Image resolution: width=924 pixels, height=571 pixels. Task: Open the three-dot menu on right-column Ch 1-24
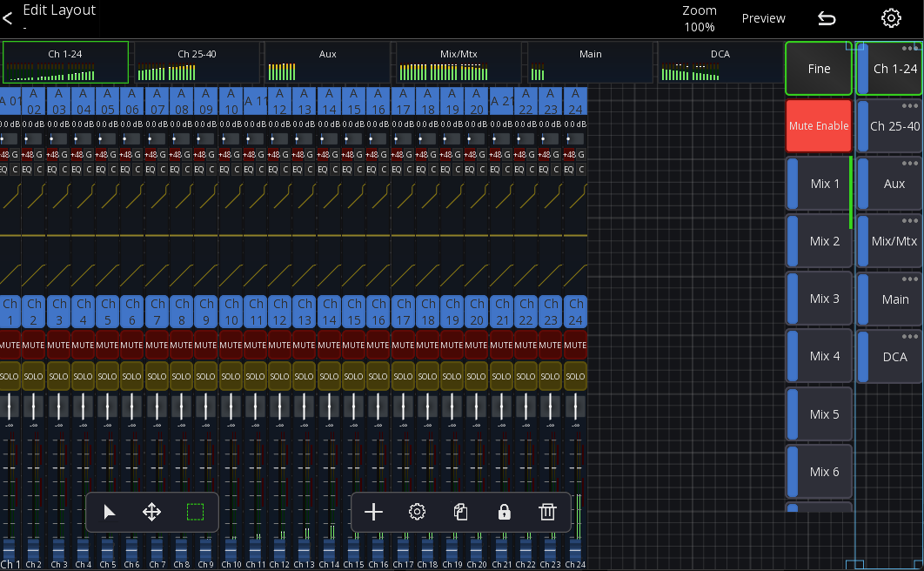pos(910,49)
